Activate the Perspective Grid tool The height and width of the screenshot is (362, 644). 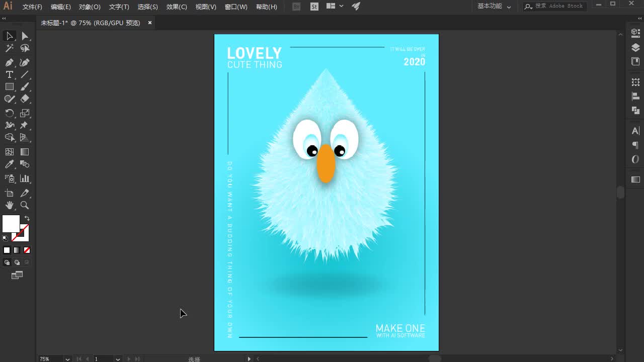[x=25, y=137]
